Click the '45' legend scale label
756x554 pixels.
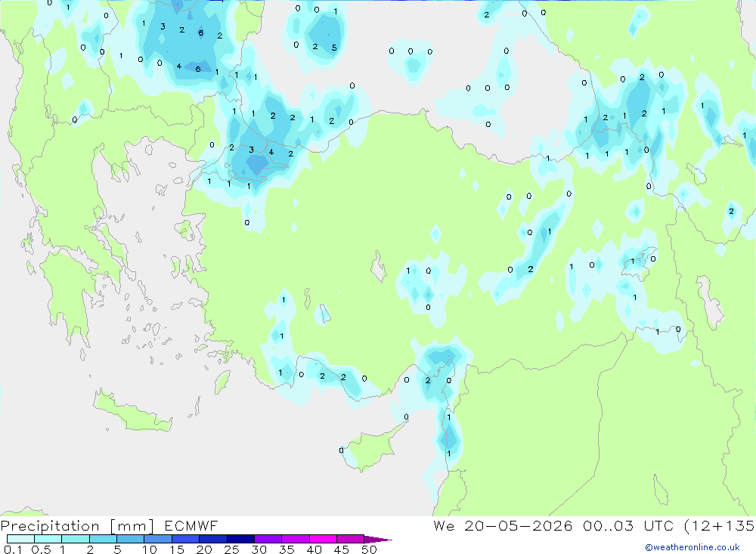[342, 549]
